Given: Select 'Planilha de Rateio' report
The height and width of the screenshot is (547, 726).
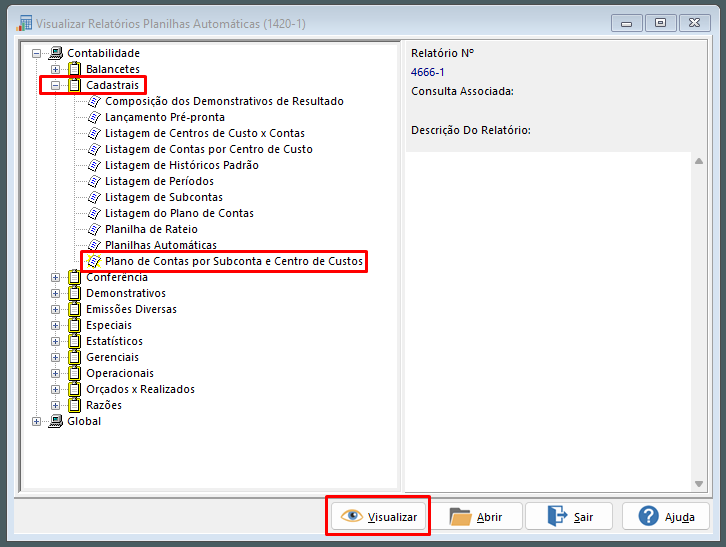Looking at the screenshot, I should (x=151, y=229).
